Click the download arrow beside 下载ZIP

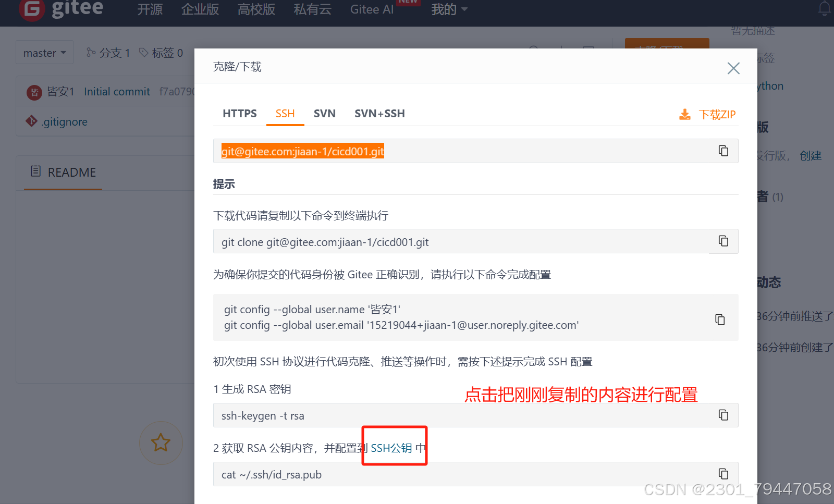(684, 114)
